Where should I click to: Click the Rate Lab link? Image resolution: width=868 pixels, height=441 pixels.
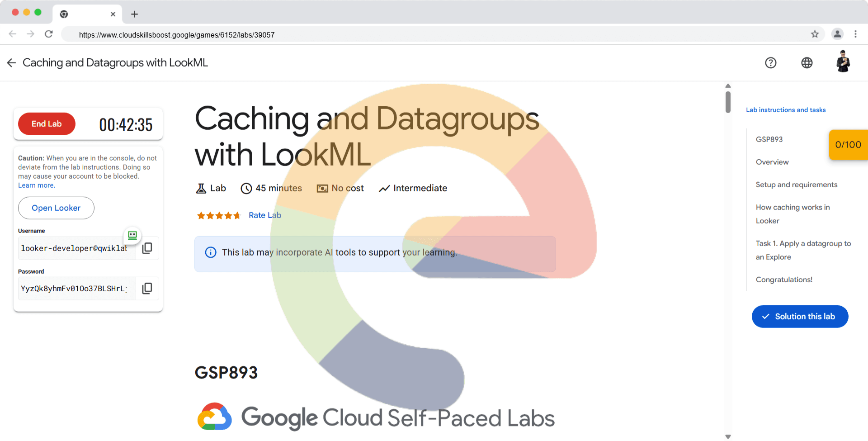pos(265,215)
